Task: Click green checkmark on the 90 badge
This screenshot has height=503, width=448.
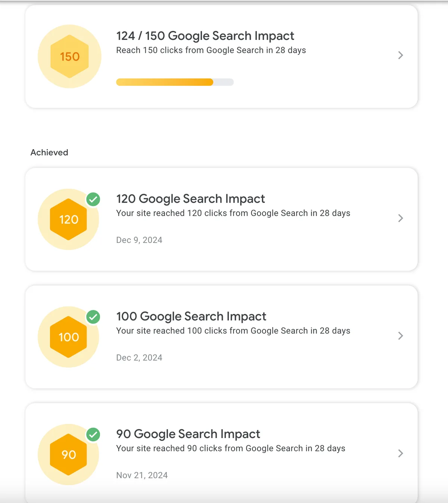Action: [93, 434]
